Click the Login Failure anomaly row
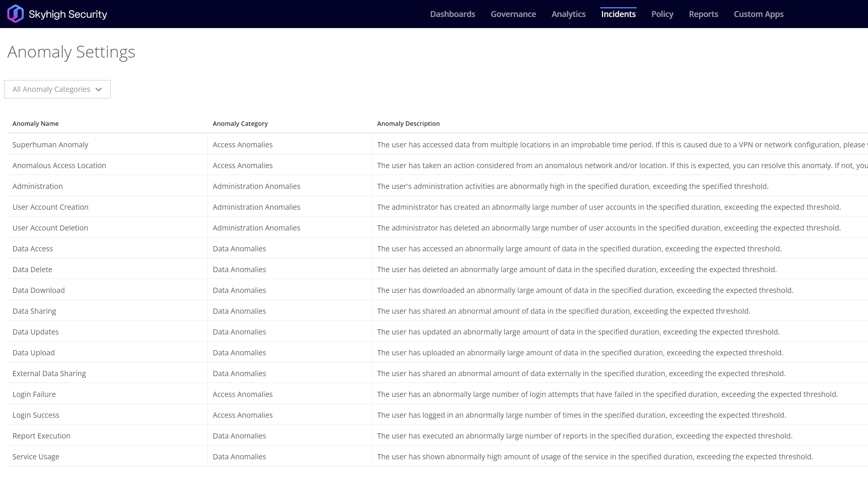 (x=34, y=394)
